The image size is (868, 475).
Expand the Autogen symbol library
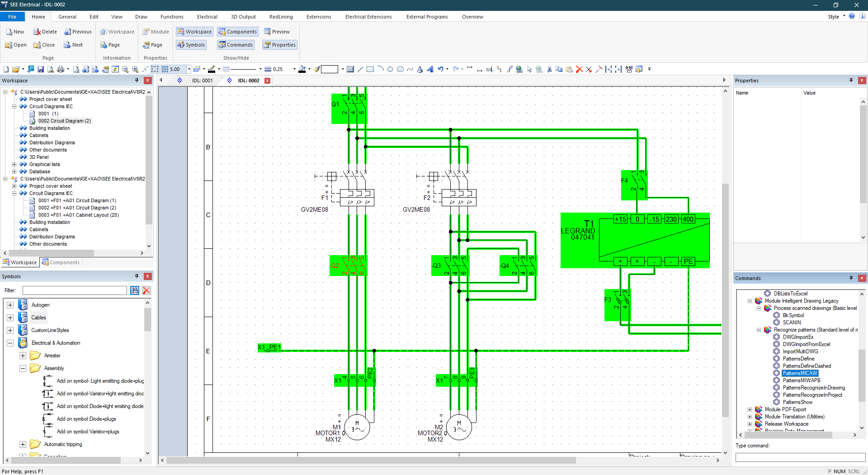(10, 305)
